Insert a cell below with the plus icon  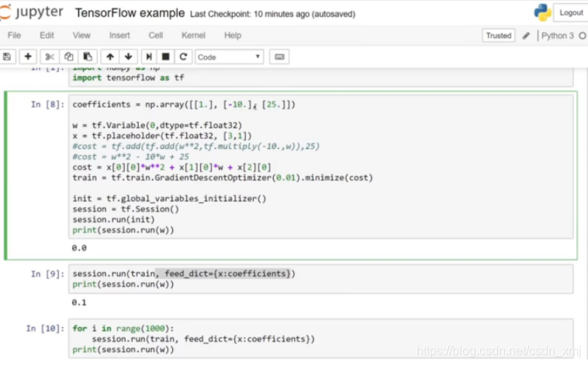(28, 57)
